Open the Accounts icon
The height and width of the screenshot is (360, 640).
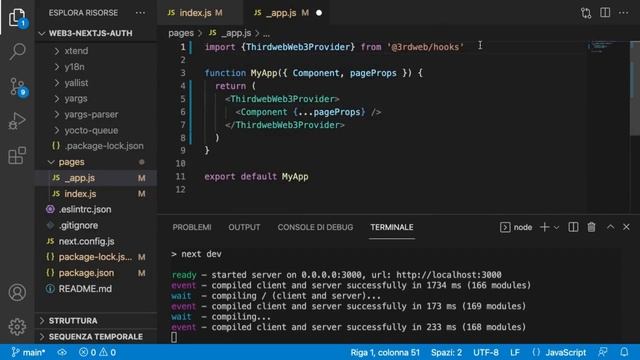point(17,293)
